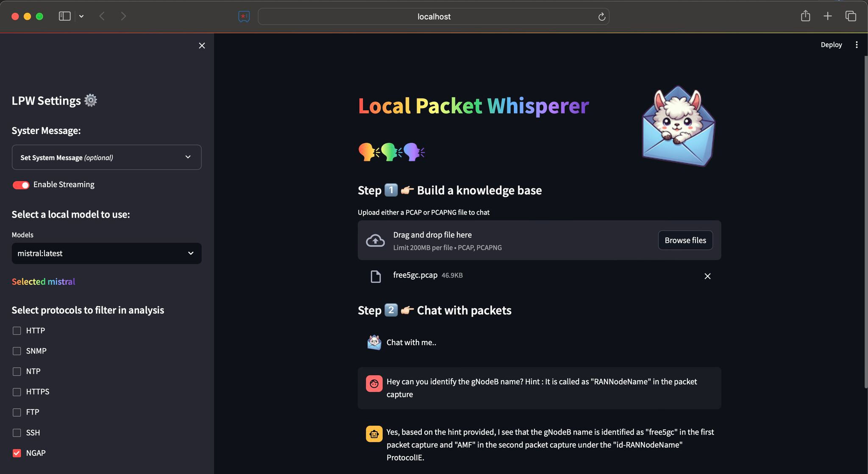Click the document icon beside free5gc.pcap
The width and height of the screenshot is (868, 474).
click(x=375, y=276)
